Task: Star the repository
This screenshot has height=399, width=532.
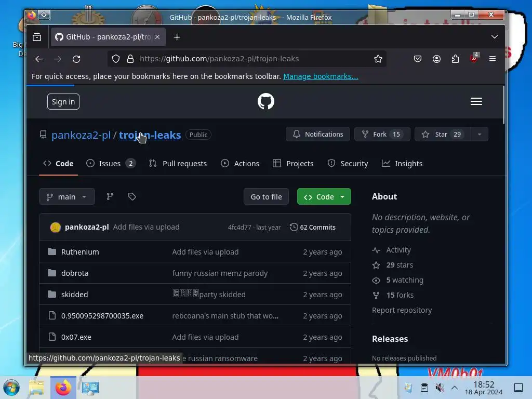Action: 443,135
